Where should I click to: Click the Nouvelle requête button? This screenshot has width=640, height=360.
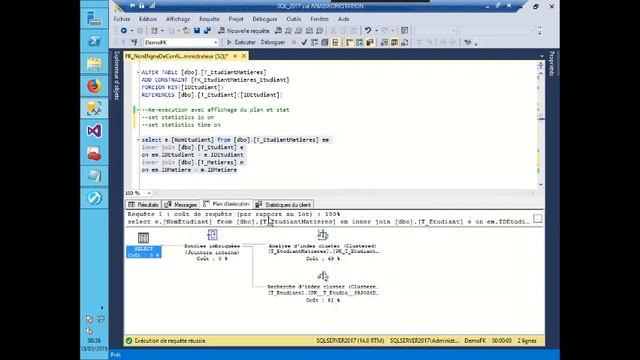(244, 31)
